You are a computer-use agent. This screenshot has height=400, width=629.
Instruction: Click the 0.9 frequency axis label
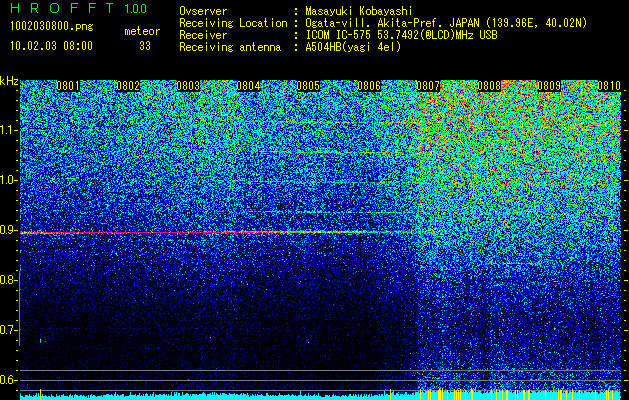click(x=9, y=230)
